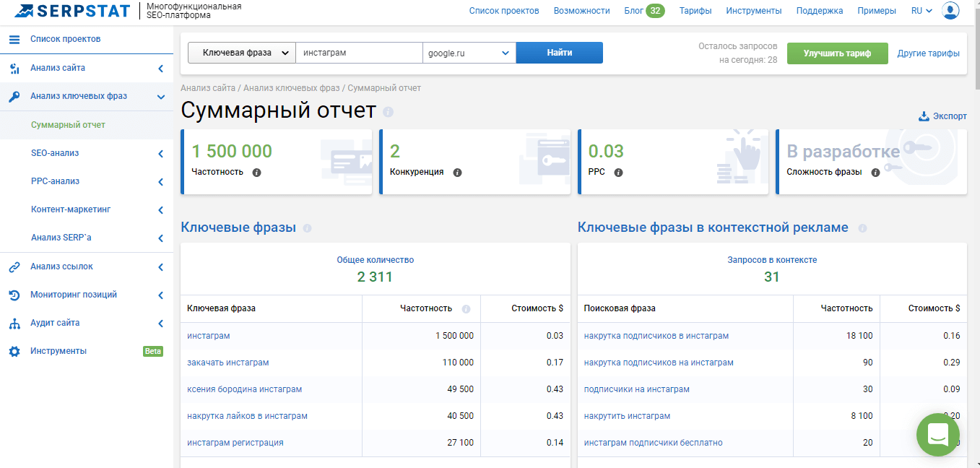Screen dimensions: 980x468
Task: Open the закачать инстаграм keyword link
Action: [x=227, y=363]
